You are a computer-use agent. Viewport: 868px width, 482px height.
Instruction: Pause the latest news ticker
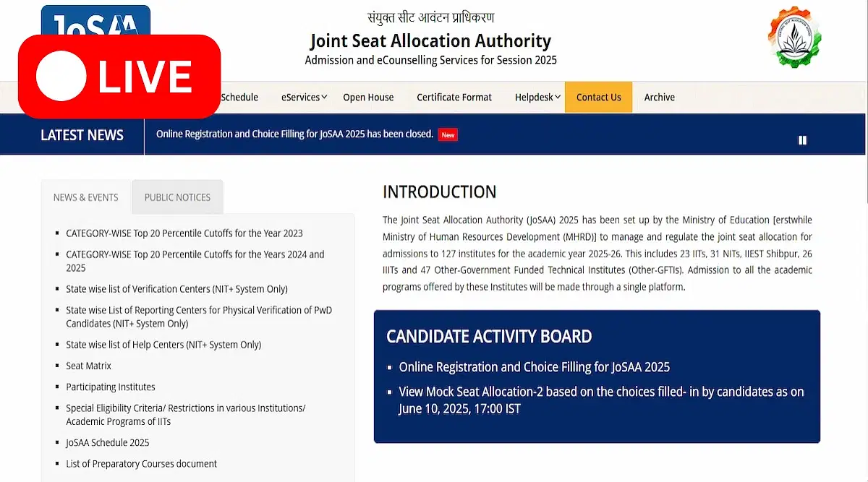point(802,140)
